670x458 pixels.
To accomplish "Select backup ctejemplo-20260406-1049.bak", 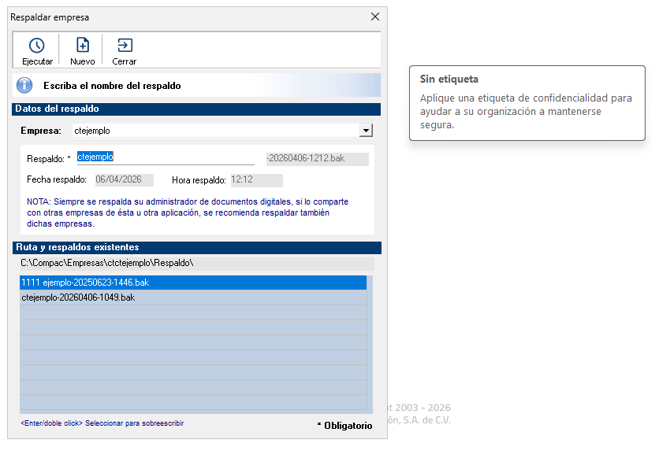I will point(193,297).
